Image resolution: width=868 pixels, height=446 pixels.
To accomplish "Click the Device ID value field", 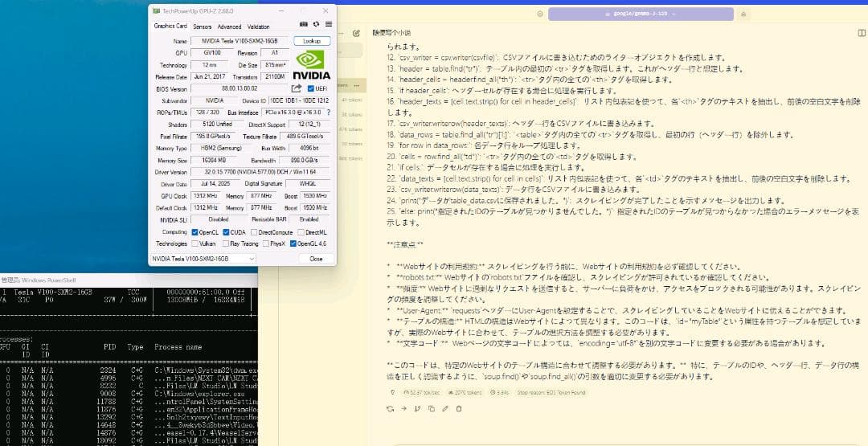I will [x=300, y=100].
